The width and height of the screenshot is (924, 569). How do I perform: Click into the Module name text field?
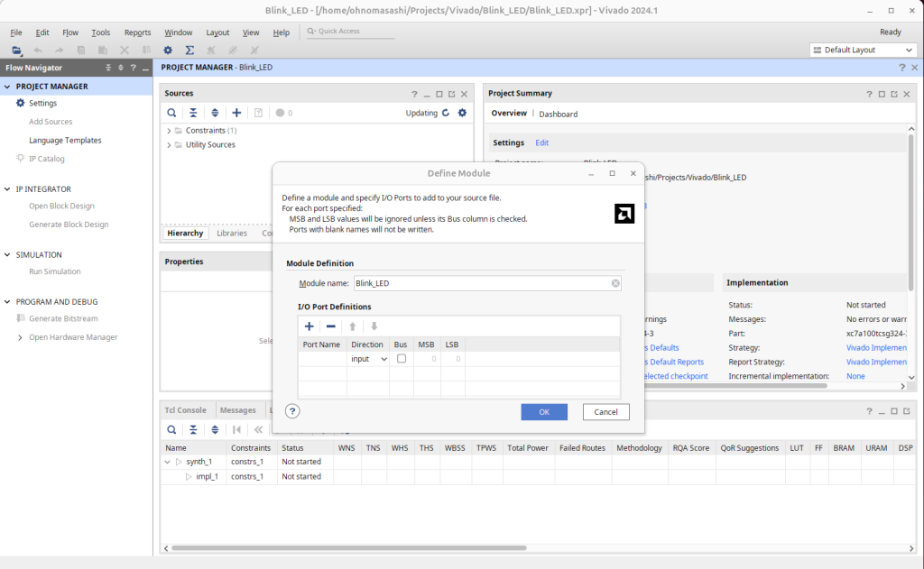478,283
